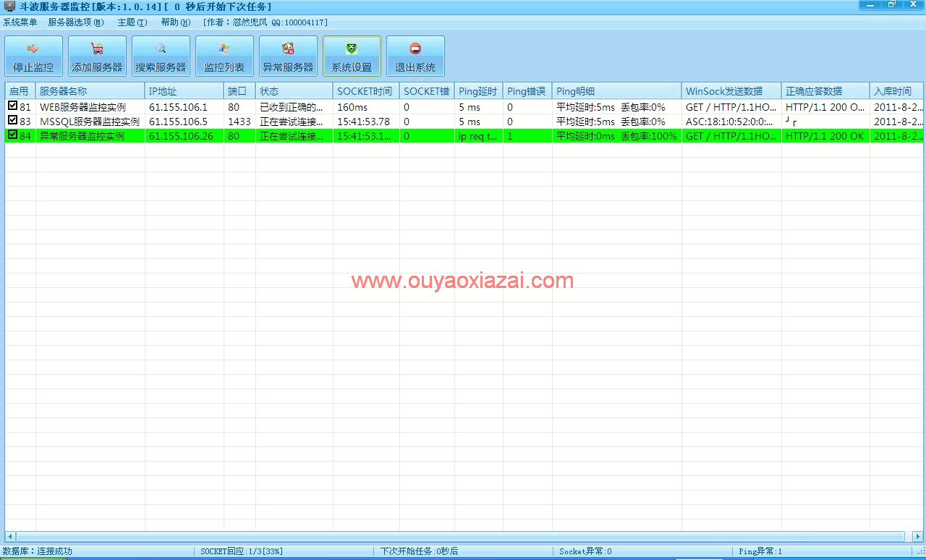Screen dimensions: 926x560
Task: Select the MSSQL服务器监控实例 row name
Action: pyautogui.click(x=90, y=122)
